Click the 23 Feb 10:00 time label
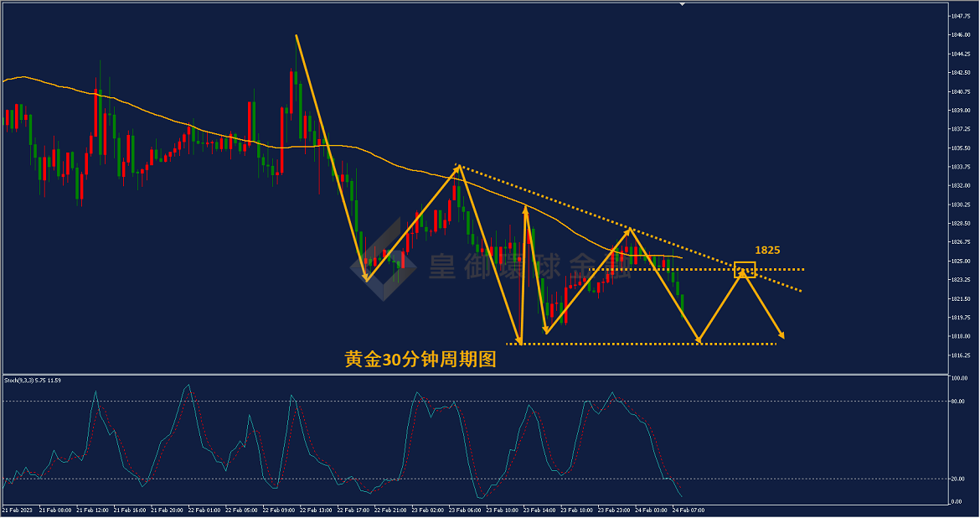Image resolution: width=980 pixels, height=518 pixels. point(503,510)
